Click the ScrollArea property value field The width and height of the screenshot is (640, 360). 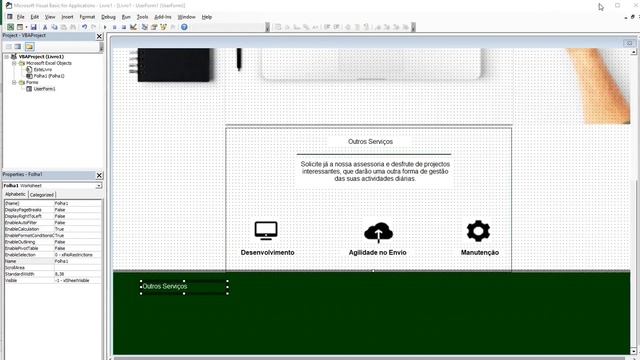click(78, 268)
